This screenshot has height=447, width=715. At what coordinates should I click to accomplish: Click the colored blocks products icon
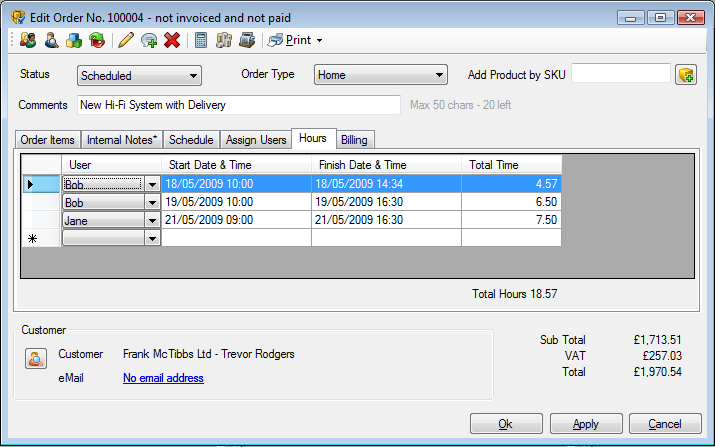74,41
